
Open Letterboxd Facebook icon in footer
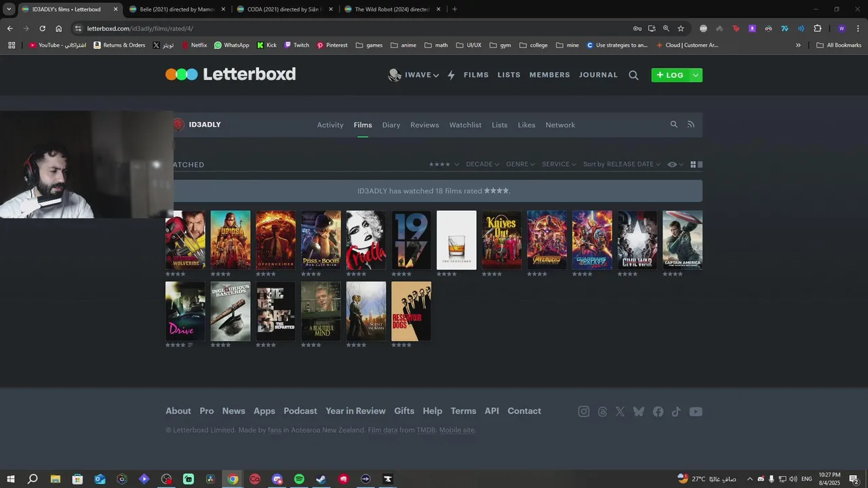click(x=658, y=411)
